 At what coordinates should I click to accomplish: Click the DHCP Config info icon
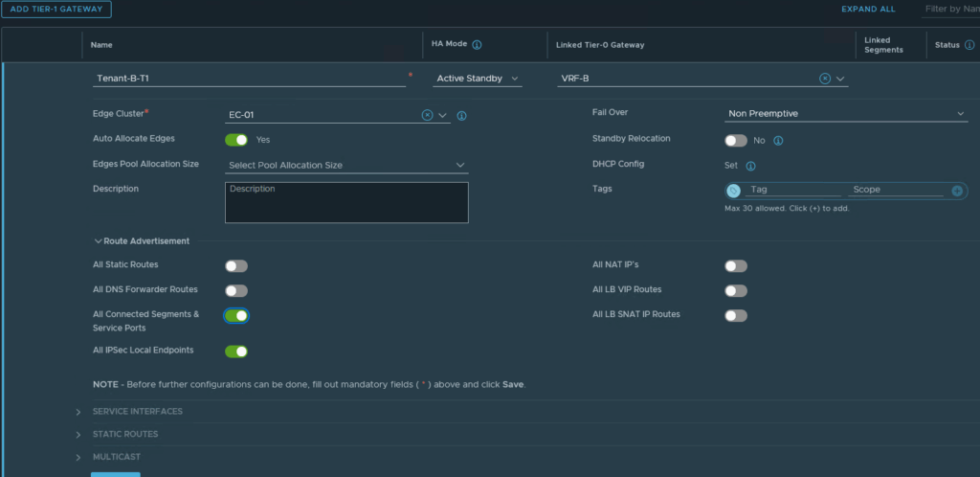coord(750,165)
